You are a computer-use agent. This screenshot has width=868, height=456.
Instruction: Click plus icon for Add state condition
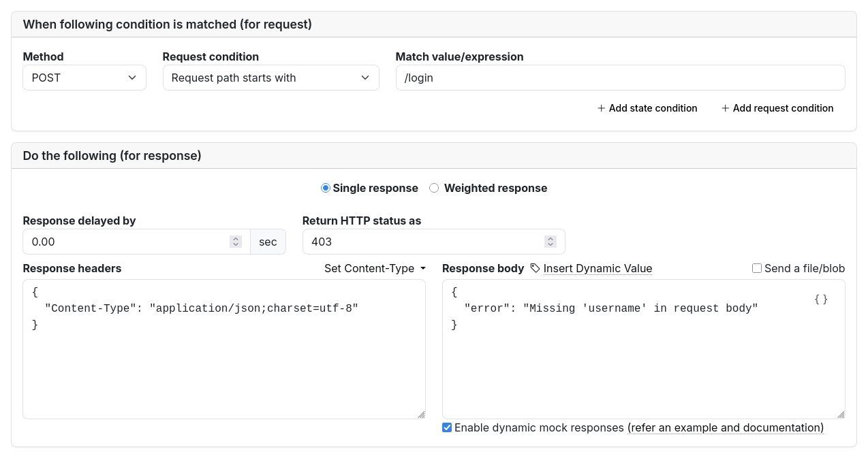(x=601, y=108)
